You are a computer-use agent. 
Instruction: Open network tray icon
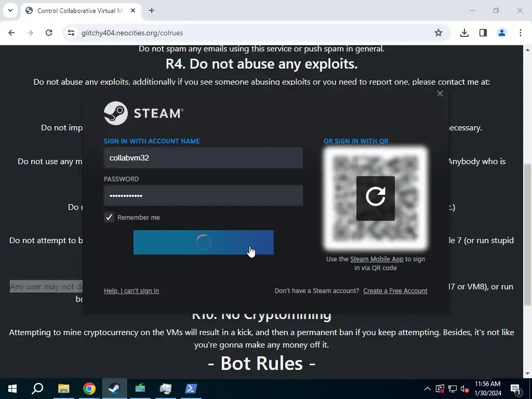(x=453, y=389)
